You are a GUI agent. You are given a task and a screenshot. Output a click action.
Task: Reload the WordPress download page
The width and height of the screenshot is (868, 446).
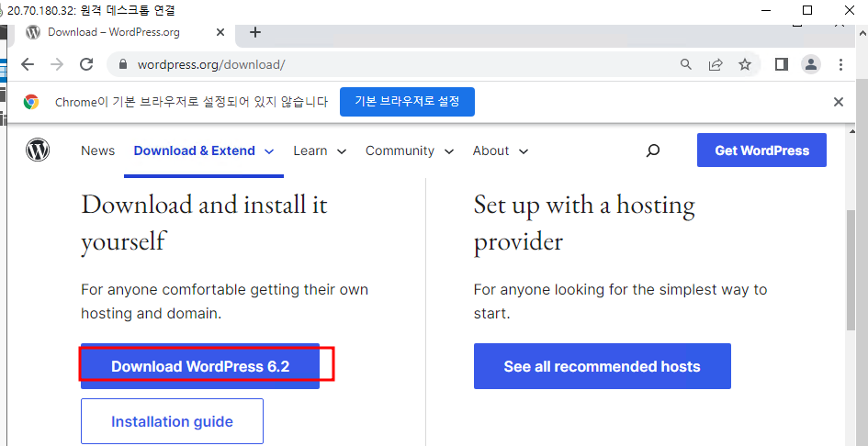[86, 65]
